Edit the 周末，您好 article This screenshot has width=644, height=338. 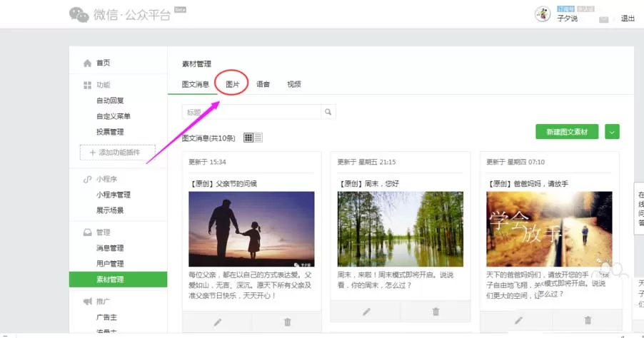click(x=366, y=312)
